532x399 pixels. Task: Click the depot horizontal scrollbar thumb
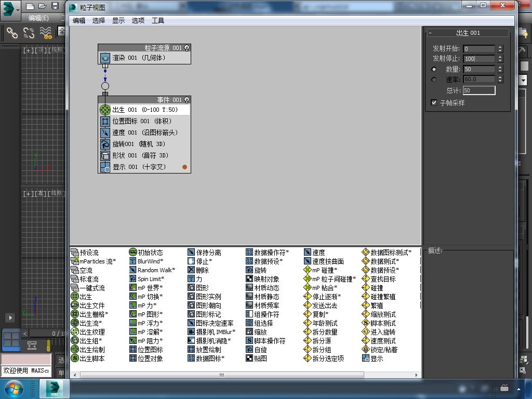pos(222,375)
